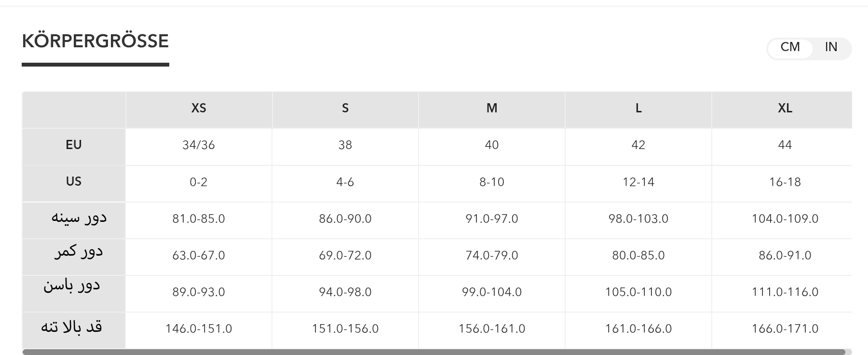The height and width of the screenshot is (355, 868).
Task: Select the CM unit option
Action: [x=790, y=47]
